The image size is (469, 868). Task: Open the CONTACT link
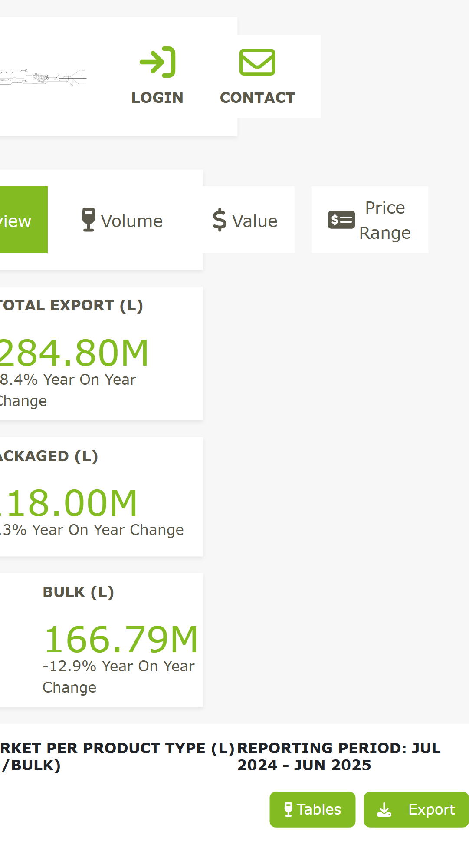pos(257,76)
